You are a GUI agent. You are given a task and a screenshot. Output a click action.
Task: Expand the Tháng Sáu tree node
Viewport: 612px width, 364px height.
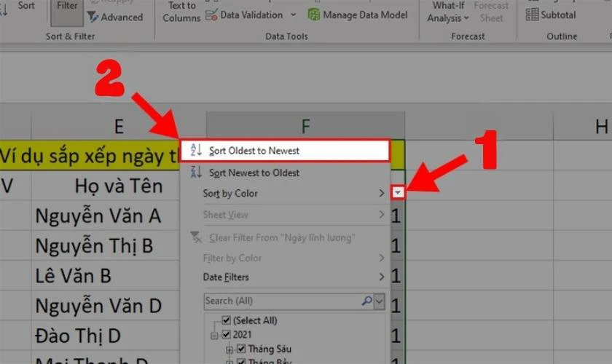coord(230,349)
